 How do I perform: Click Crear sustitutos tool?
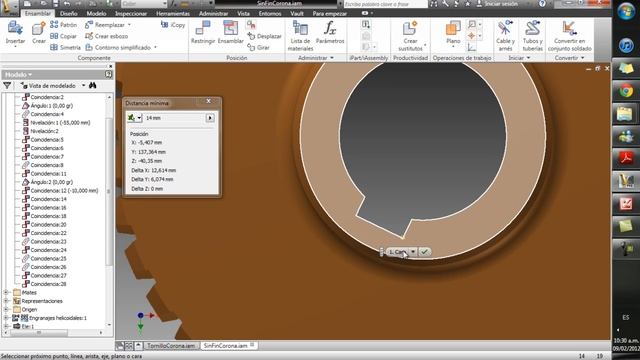(x=410, y=36)
